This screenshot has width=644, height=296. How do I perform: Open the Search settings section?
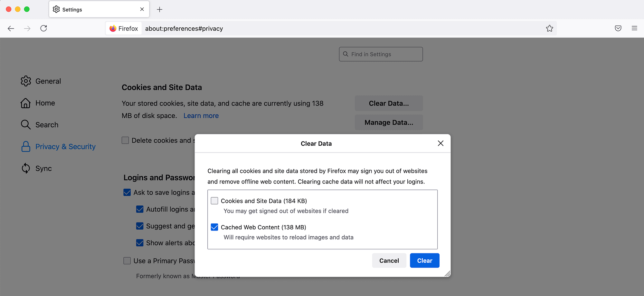pyautogui.click(x=47, y=124)
